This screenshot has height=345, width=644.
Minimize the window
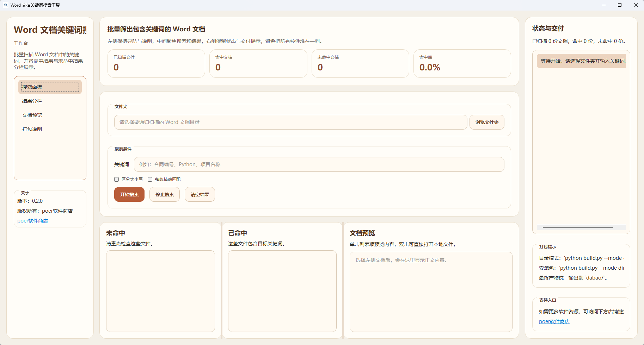pyautogui.click(x=603, y=5)
